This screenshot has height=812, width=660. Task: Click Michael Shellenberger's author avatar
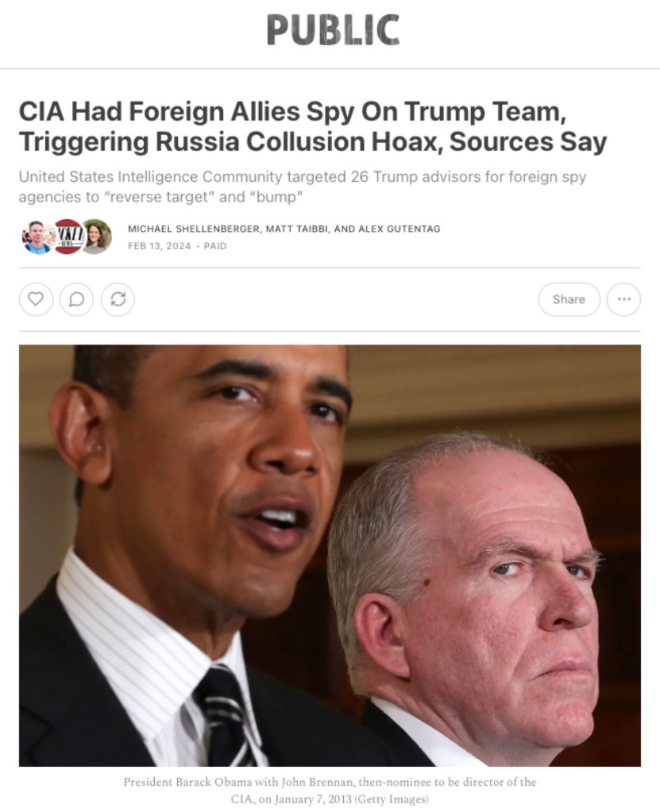(x=37, y=237)
